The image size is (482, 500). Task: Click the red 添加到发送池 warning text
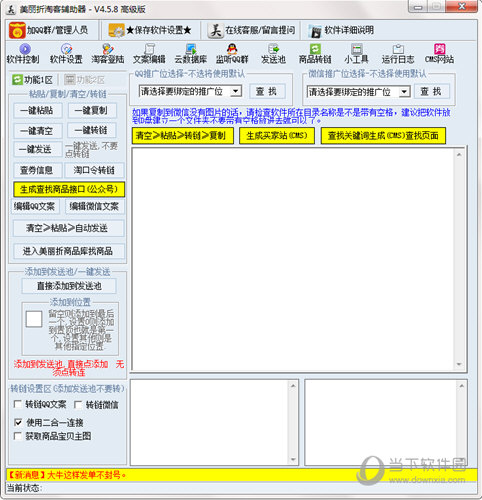[x=69, y=368]
